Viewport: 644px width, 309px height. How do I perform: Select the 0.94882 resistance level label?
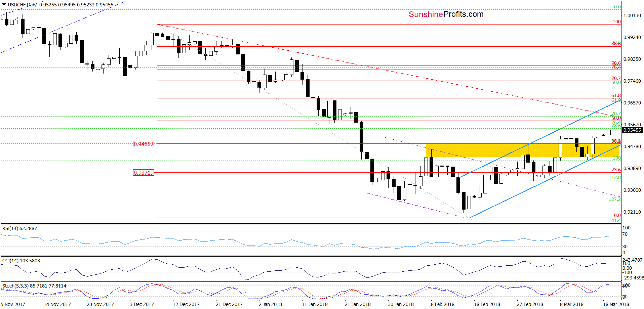point(144,144)
